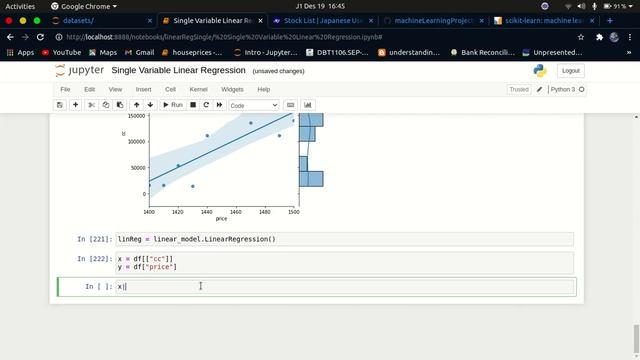This screenshot has height=360, width=640.
Task: Open the Chrome profile avatar
Action: tap(614, 37)
